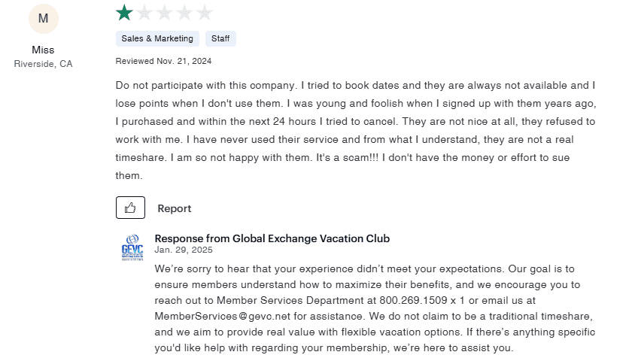The height and width of the screenshot is (364, 632).
Task: Click the reviewer name Miss
Action: click(x=43, y=50)
